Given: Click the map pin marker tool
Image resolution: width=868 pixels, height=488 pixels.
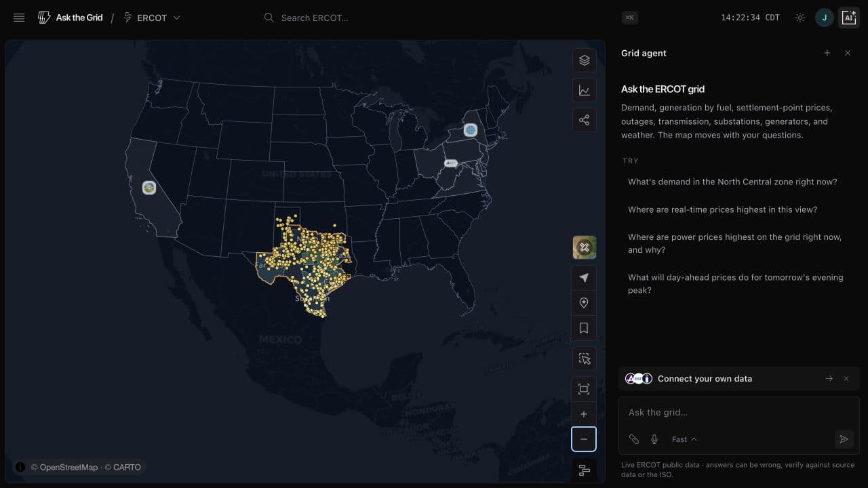Looking at the screenshot, I should click(584, 303).
